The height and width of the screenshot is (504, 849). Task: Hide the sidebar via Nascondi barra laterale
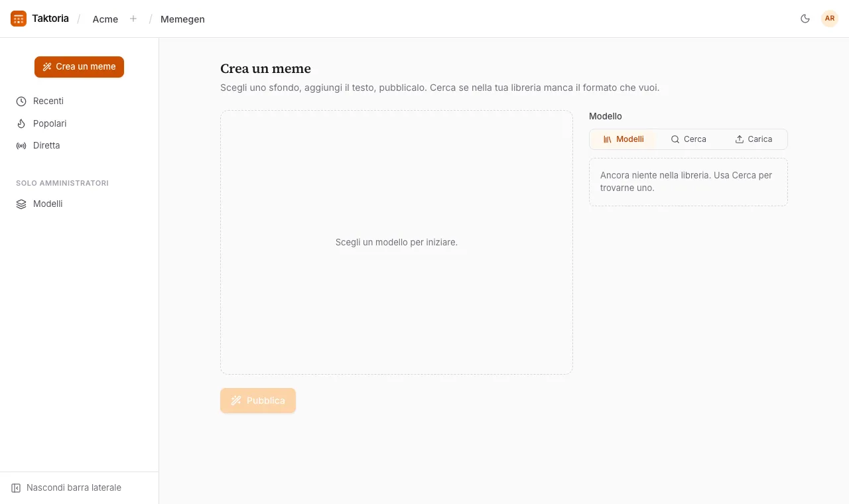tap(66, 488)
